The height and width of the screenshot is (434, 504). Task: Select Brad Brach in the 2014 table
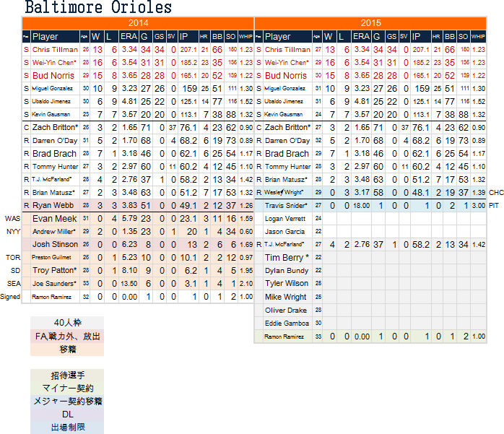54,154
